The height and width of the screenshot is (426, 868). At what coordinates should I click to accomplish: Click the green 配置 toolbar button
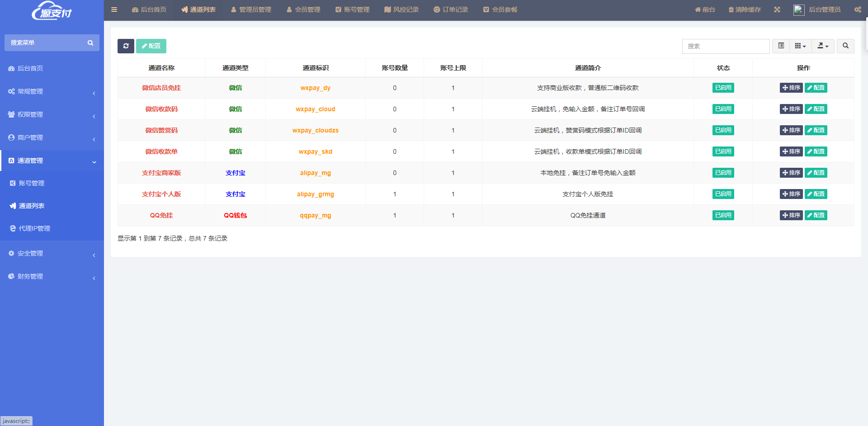pos(151,46)
